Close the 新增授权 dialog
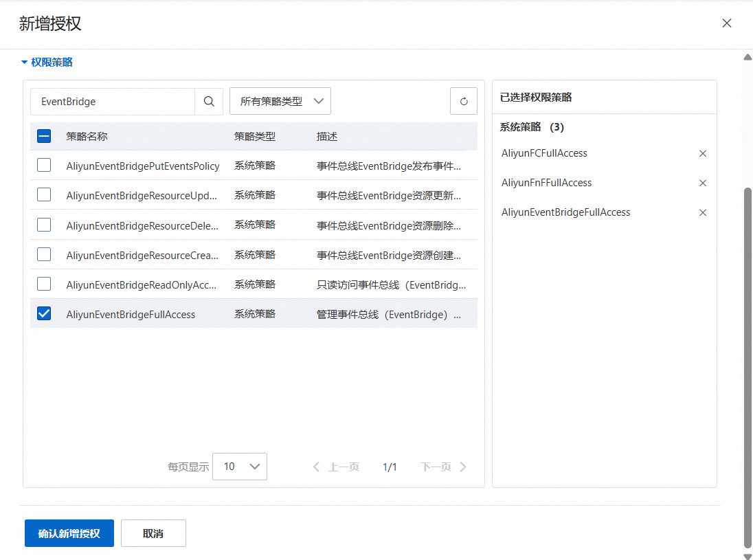 (727, 23)
